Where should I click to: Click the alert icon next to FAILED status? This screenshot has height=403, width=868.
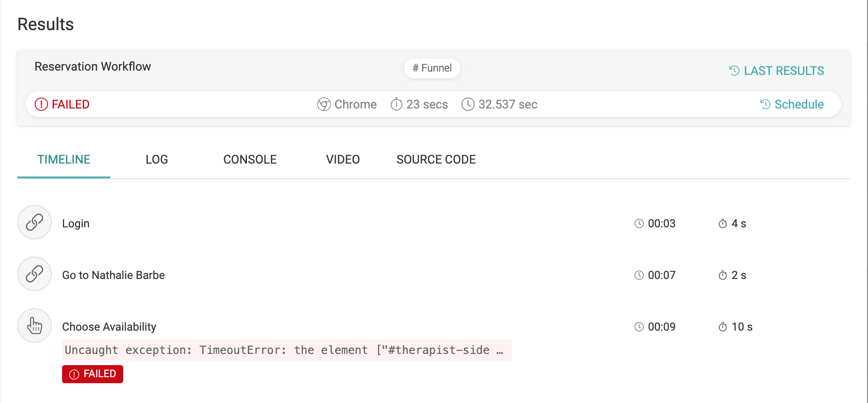click(x=41, y=104)
